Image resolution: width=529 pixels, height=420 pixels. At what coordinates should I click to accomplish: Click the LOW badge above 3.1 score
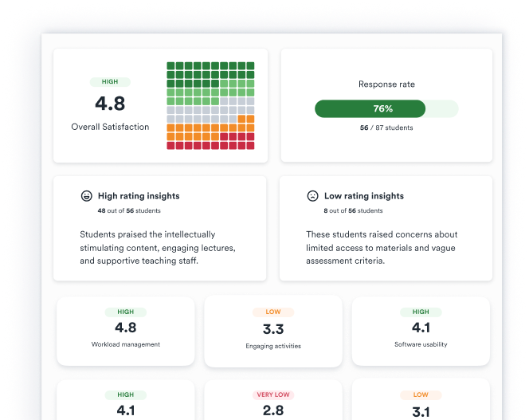(421, 394)
